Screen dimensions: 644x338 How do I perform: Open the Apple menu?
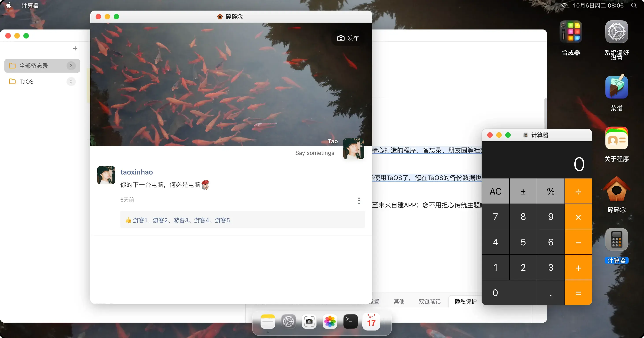pyautogui.click(x=9, y=5)
